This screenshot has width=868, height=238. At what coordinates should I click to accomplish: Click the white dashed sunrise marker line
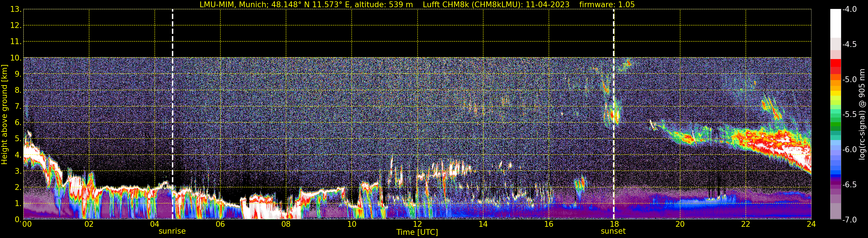[x=172, y=115]
